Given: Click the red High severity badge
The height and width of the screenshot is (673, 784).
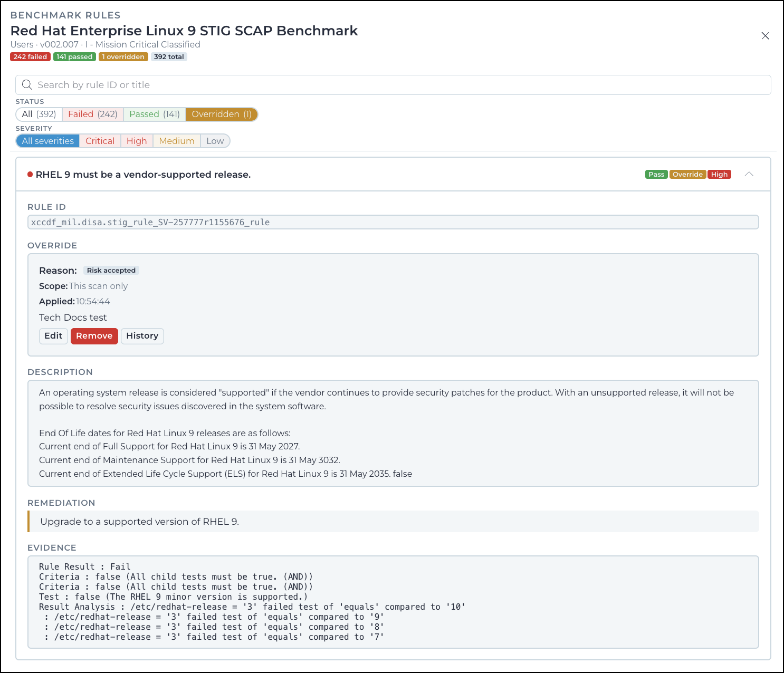Looking at the screenshot, I should click(719, 175).
